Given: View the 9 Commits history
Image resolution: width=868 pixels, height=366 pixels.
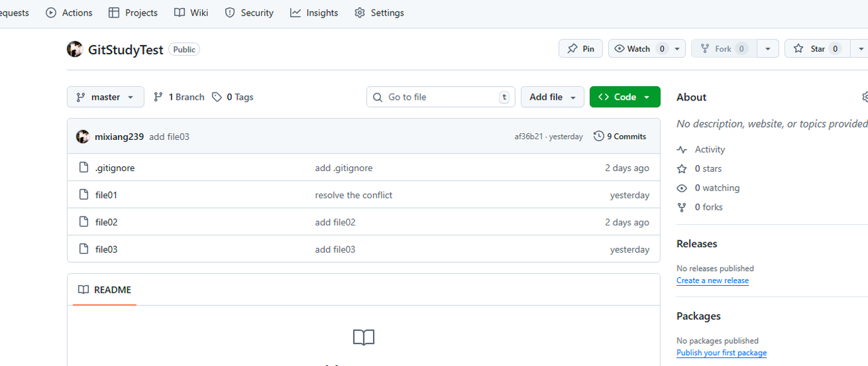Looking at the screenshot, I should (x=620, y=136).
